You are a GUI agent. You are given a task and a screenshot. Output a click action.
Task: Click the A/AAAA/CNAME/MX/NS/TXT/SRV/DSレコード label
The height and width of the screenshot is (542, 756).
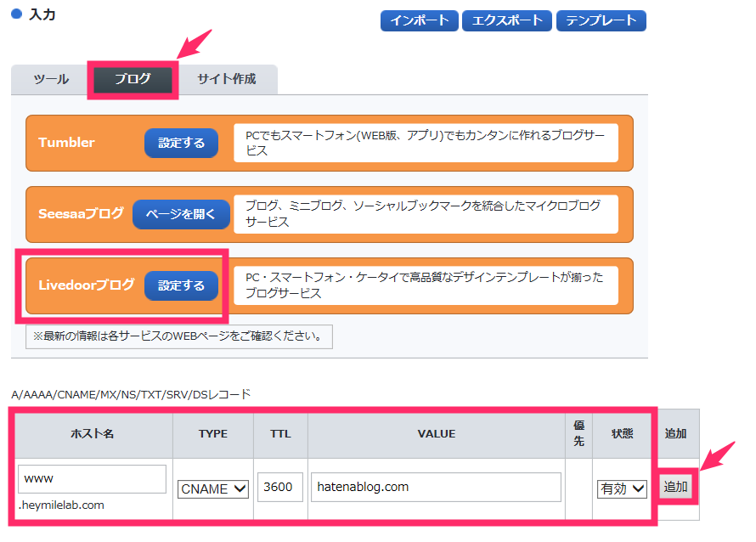(x=131, y=394)
